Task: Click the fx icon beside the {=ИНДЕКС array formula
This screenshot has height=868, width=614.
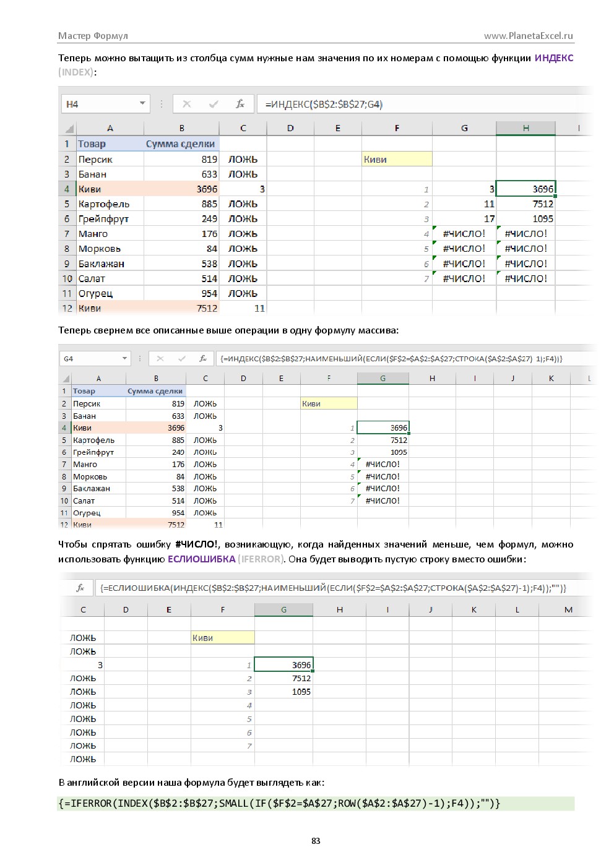Action: [202, 358]
